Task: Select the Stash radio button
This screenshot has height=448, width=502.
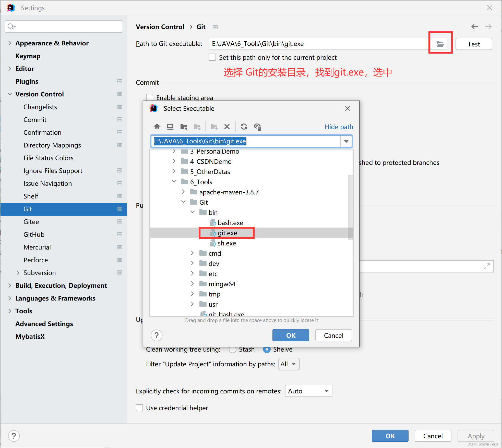Action: 233,350
